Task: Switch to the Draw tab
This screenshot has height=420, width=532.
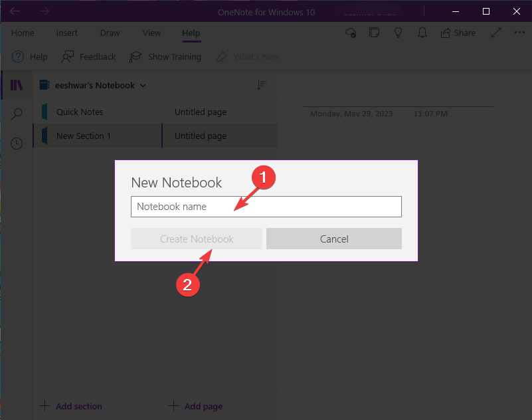Action: (110, 33)
